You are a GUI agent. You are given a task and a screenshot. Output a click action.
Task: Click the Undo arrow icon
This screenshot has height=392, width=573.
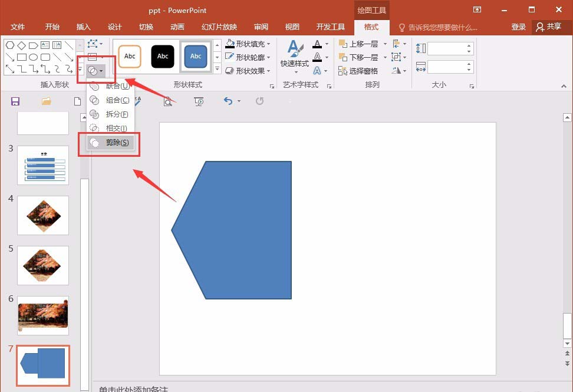click(229, 101)
